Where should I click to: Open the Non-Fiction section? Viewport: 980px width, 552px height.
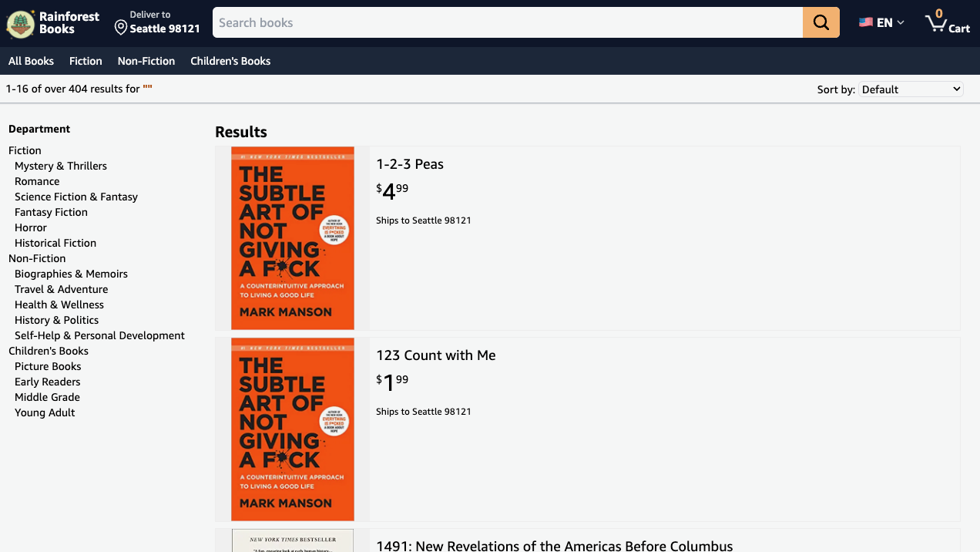coord(146,61)
